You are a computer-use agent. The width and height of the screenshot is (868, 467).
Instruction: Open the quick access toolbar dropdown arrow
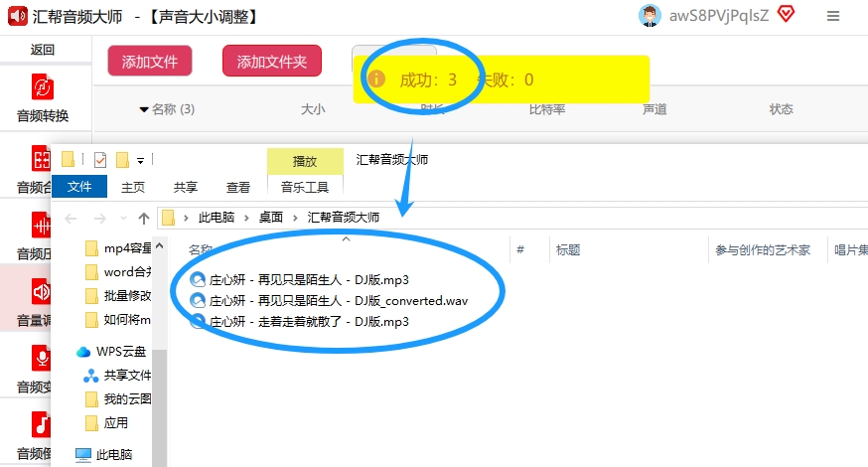141,161
